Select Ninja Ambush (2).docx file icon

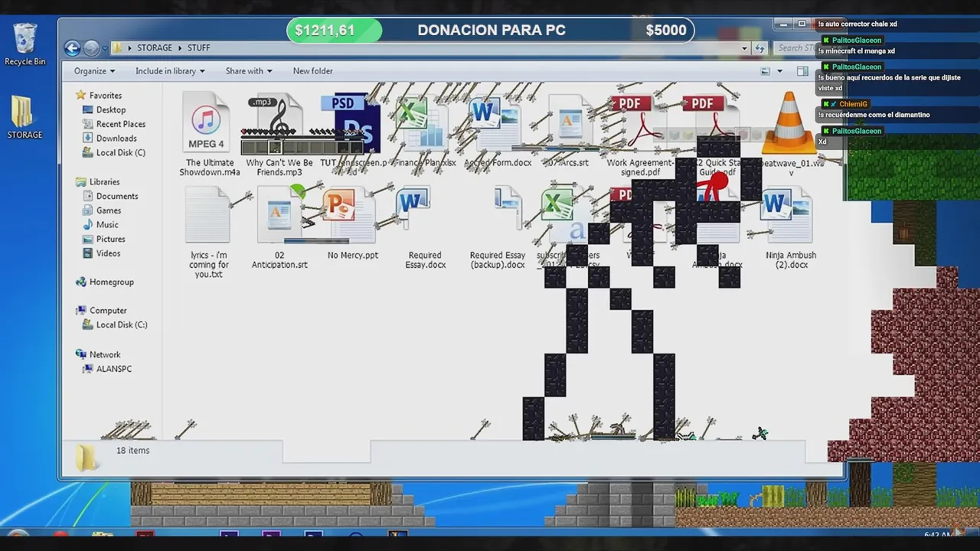tap(789, 216)
